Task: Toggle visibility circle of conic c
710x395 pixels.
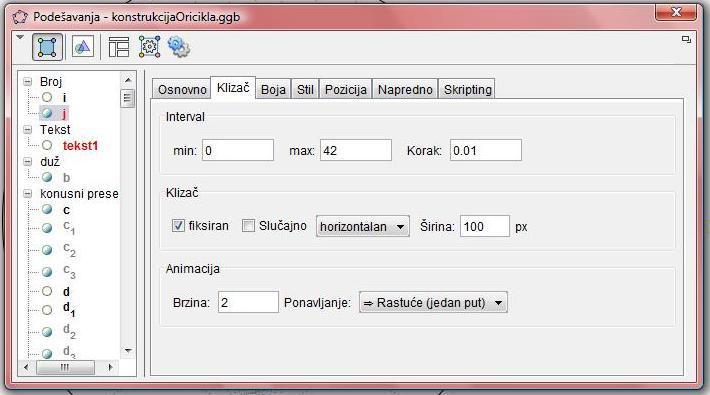Action: coord(47,209)
